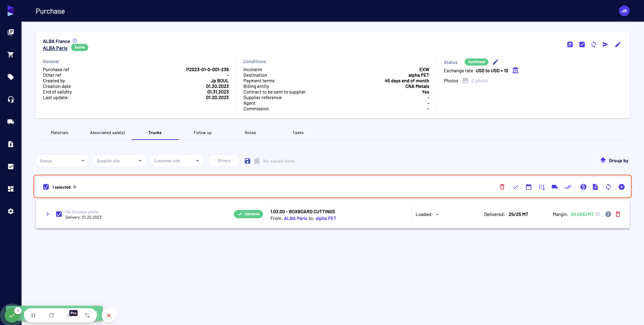Open the ALBA Paris link in header

[55, 48]
